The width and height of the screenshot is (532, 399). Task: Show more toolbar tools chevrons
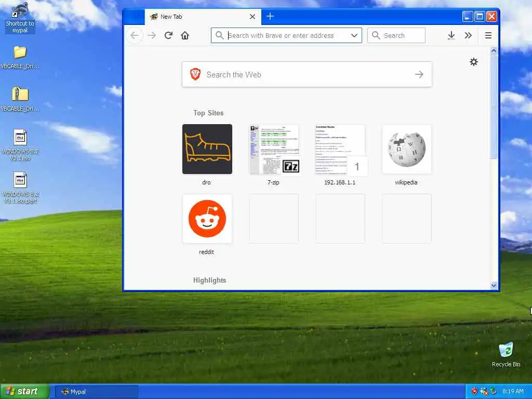tap(468, 35)
